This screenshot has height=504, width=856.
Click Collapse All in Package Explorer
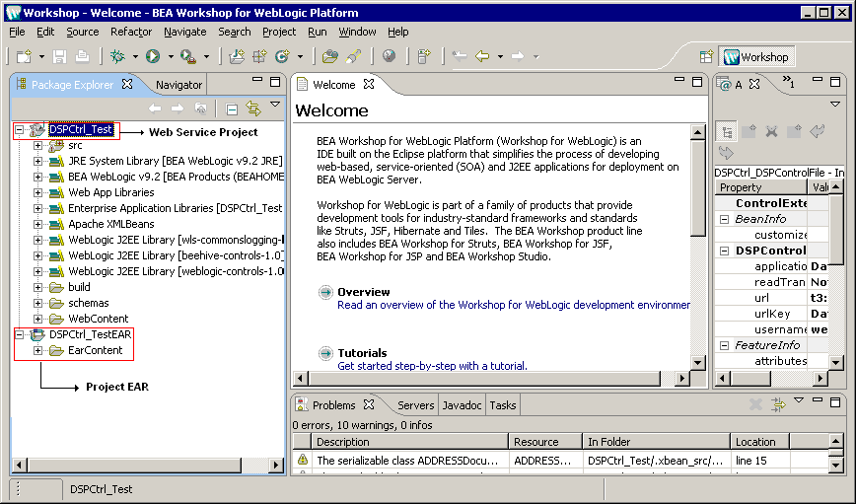point(232,109)
